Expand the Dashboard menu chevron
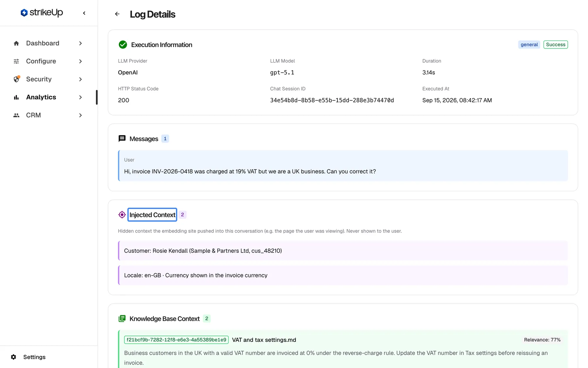Image resolution: width=588 pixels, height=368 pixels. [x=80, y=44]
